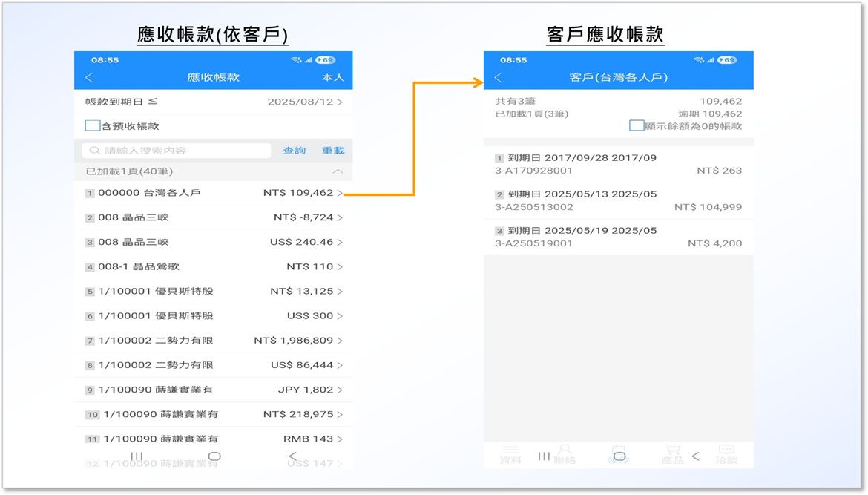Click the 請輸入搜索內容 search field

[x=178, y=151]
